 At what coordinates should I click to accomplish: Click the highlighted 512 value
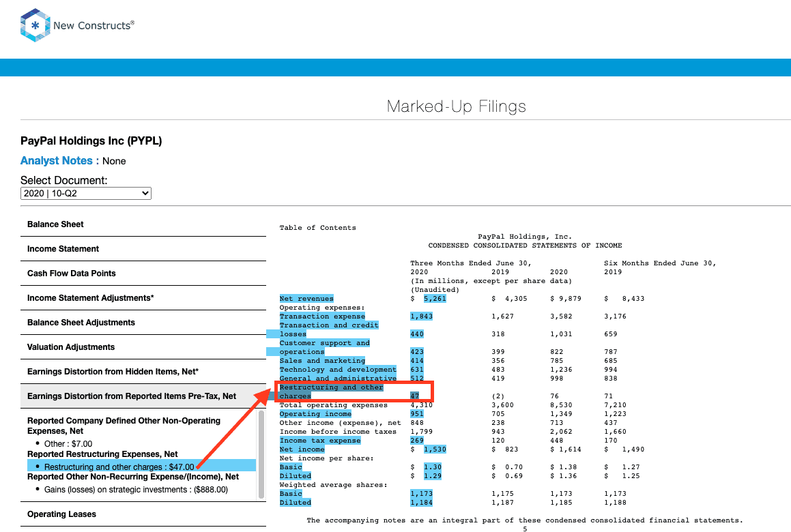pyautogui.click(x=417, y=379)
